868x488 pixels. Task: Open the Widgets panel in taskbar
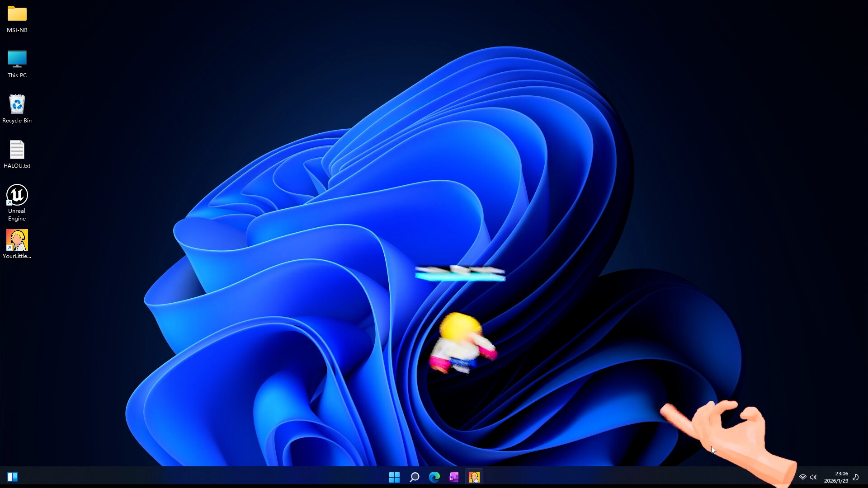[13, 477]
